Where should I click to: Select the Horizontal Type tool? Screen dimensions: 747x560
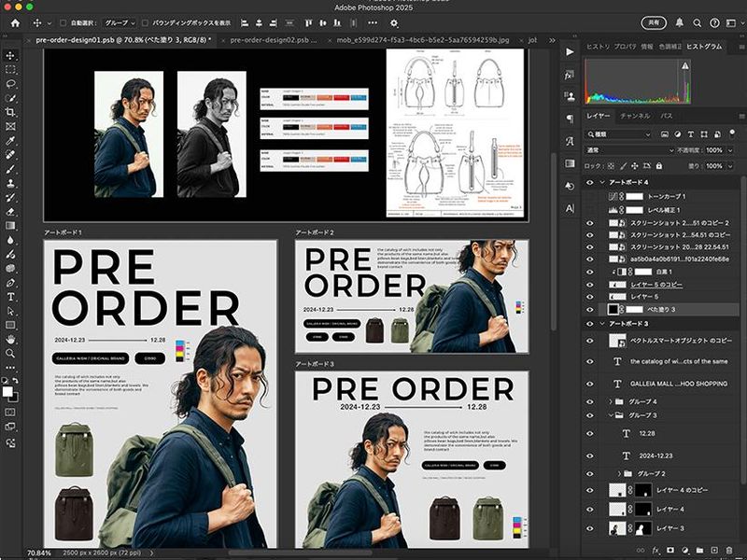click(x=10, y=296)
